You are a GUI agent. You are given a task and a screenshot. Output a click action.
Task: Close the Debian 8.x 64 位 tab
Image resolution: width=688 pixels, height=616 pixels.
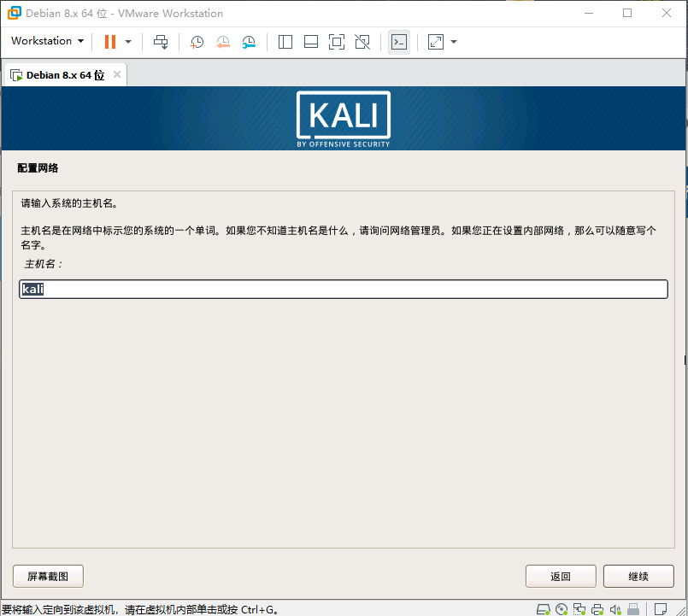pos(117,74)
